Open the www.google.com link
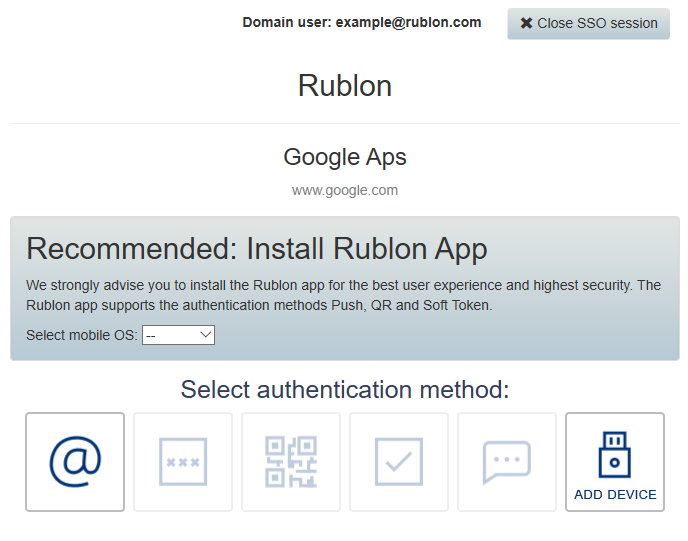688x541 pixels. pos(344,190)
